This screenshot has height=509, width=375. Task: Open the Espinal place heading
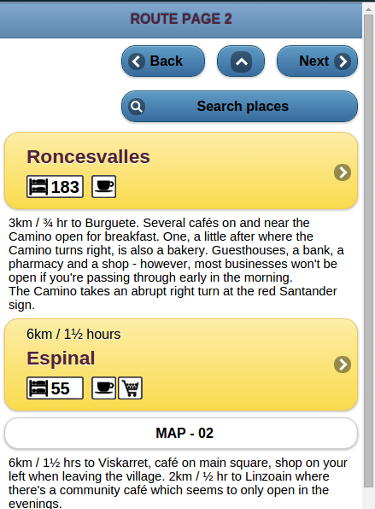(61, 358)
